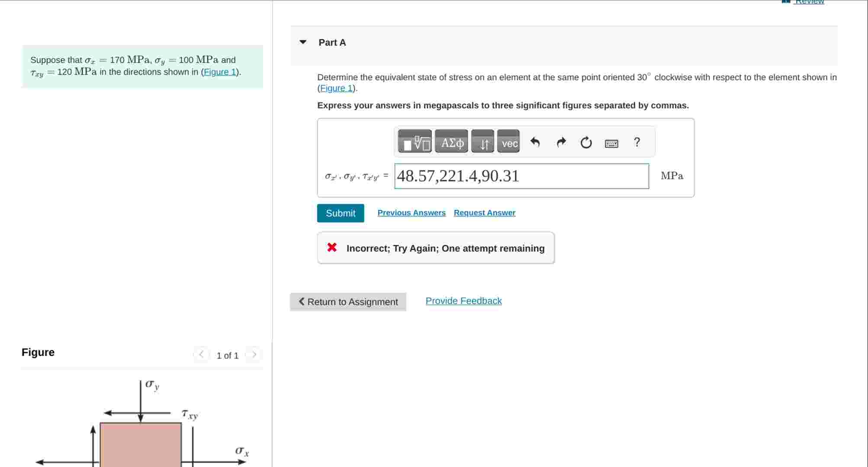The height and width of the screenshot is (467, 868).
Task: Reset the answer entry field
Action: pyautogui.click(x=585, y=142)
